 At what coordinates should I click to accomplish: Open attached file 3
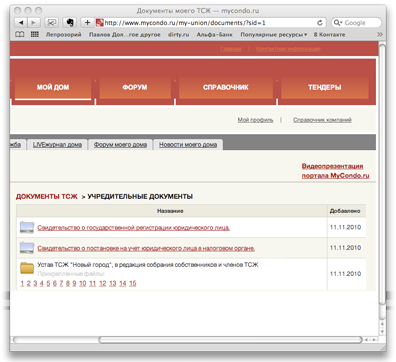point(35,283)
